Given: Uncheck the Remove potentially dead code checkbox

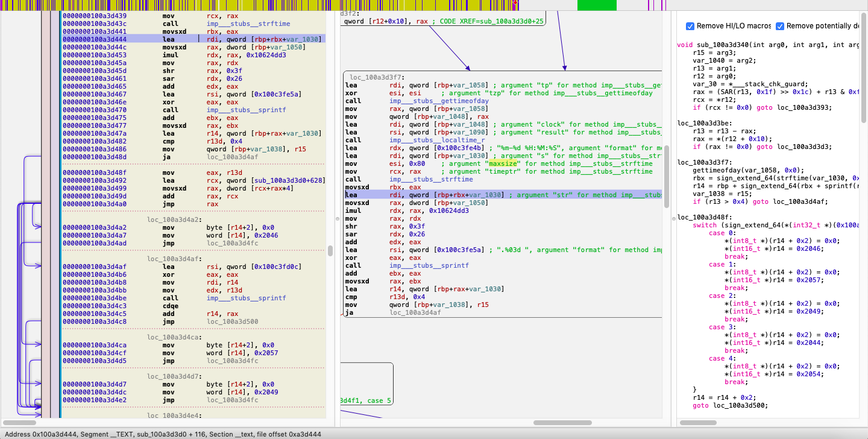Looking at the screenshot, I should [x=780, y=27].
